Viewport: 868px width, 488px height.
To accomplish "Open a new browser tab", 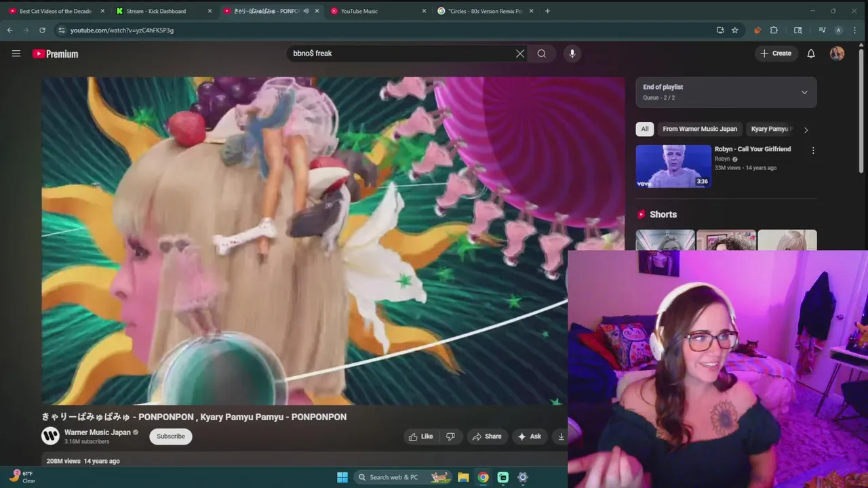I will (x=547, y=11).
